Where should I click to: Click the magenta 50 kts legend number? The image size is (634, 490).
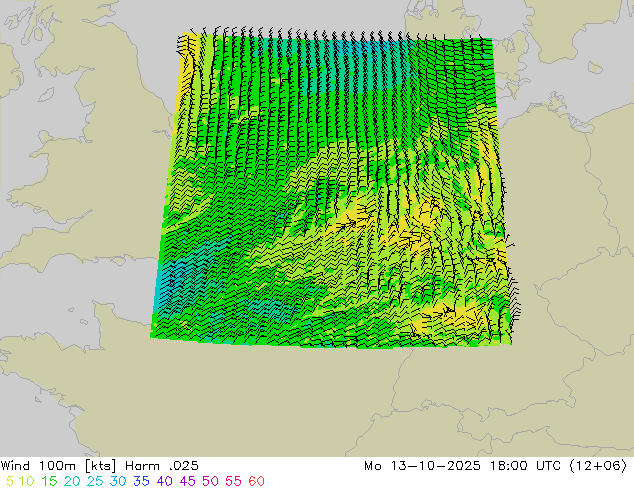point(210,481)
